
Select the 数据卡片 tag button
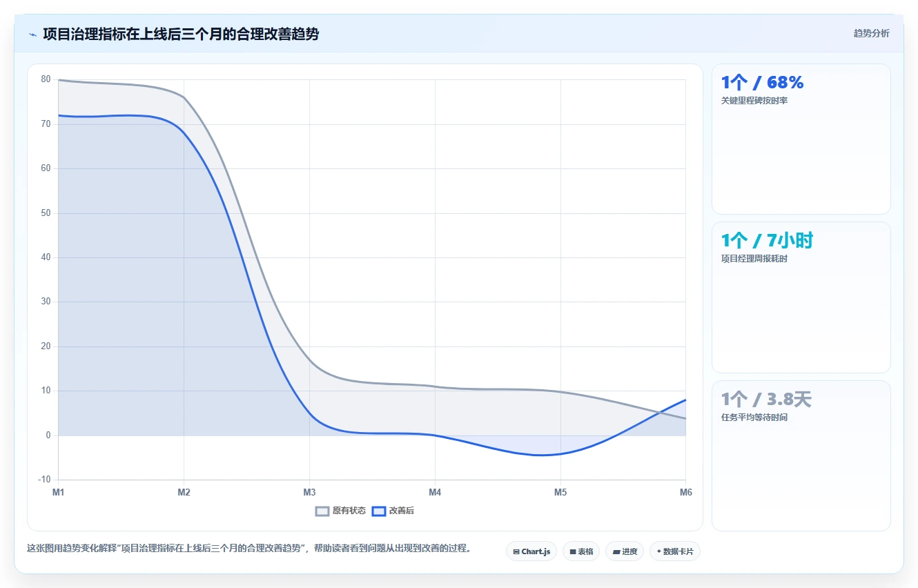(675, 551)
